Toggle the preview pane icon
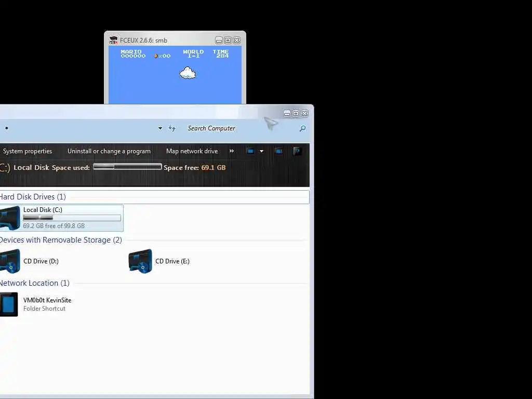The width and height of the screenshot is (532, 399). coord(278,151)
